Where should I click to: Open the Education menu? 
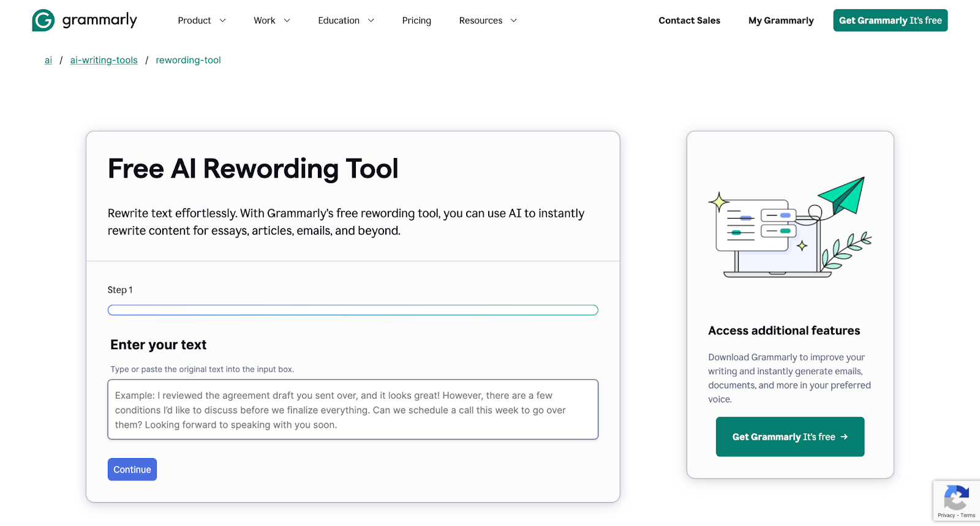click(x=339, y=20)
